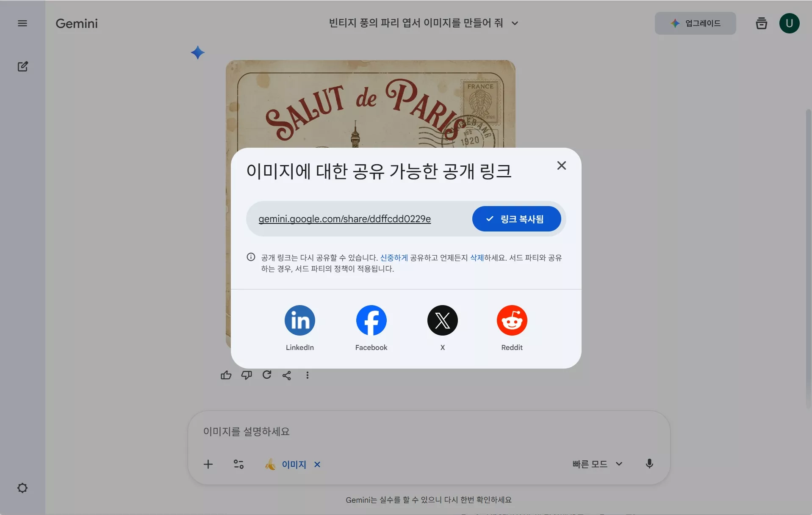Open the settings menu at bottom left
This screenshot has height=515, width=812.
coord(22,488)
